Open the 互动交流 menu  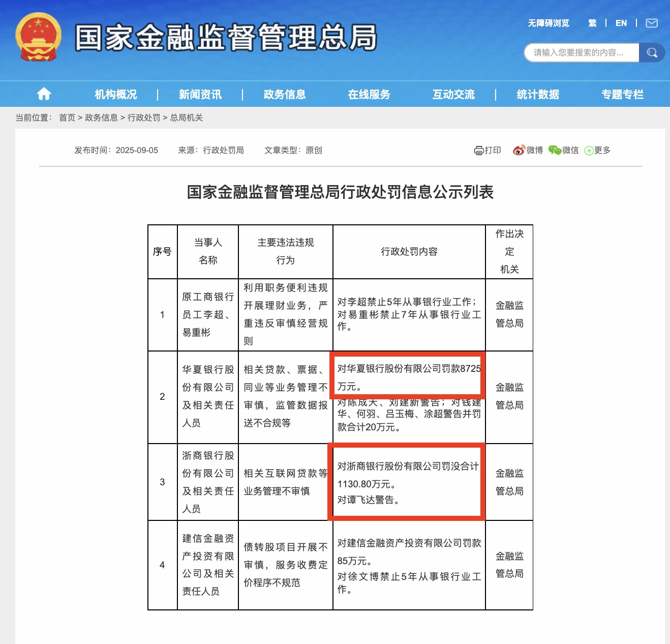[453, 94]
